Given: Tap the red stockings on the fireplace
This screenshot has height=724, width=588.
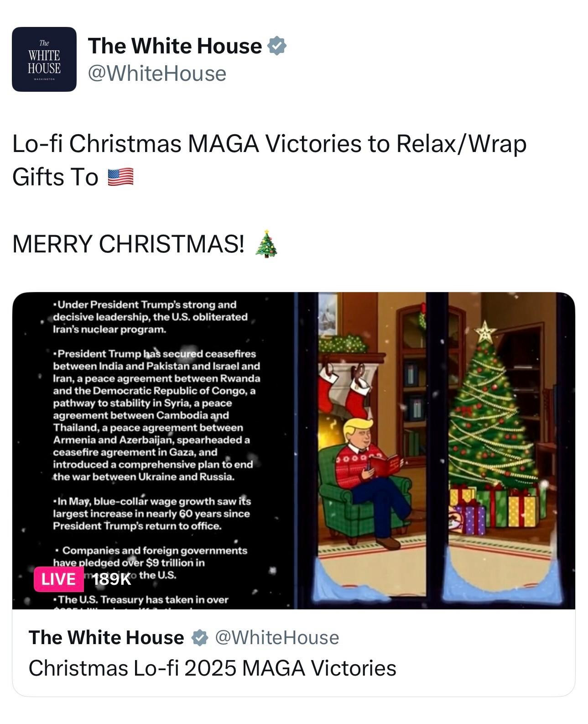Looking at the screenshot, I should point(346,389).
